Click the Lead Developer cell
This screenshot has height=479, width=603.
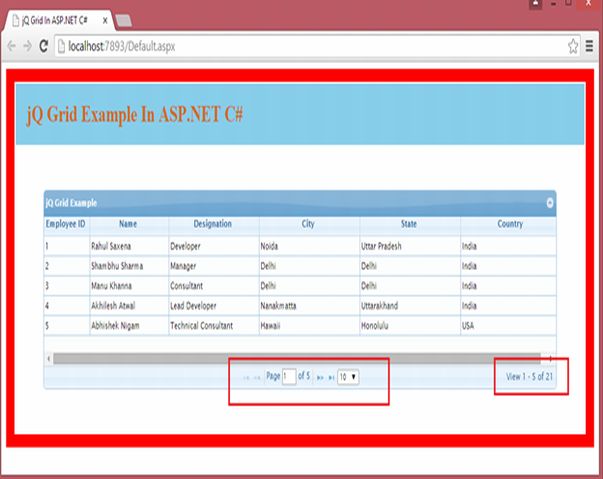click(213, 306)
